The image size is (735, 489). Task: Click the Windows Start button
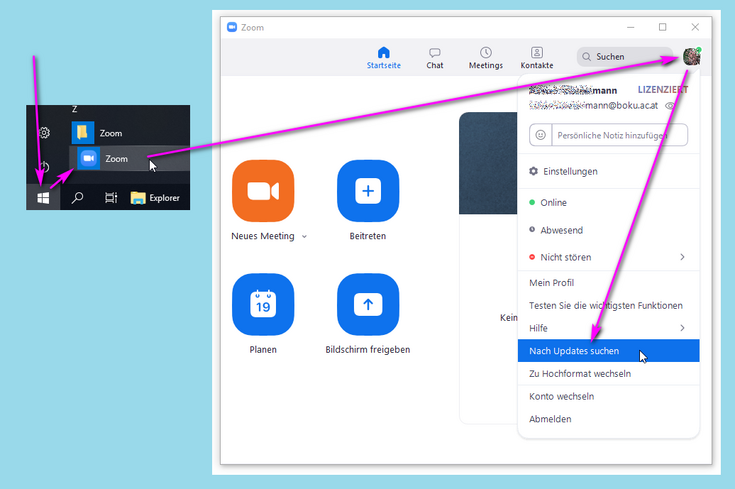tap(43, 198)
